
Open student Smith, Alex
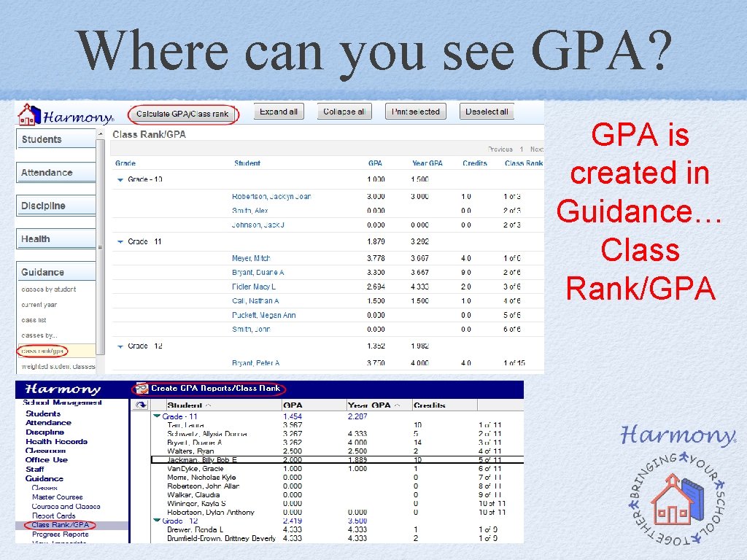pos(250,211)
